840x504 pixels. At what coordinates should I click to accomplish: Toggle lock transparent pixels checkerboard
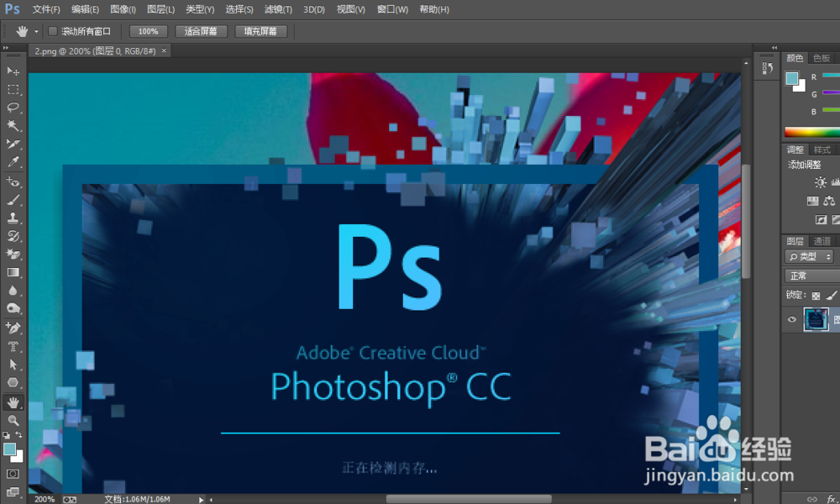(816, 295)
